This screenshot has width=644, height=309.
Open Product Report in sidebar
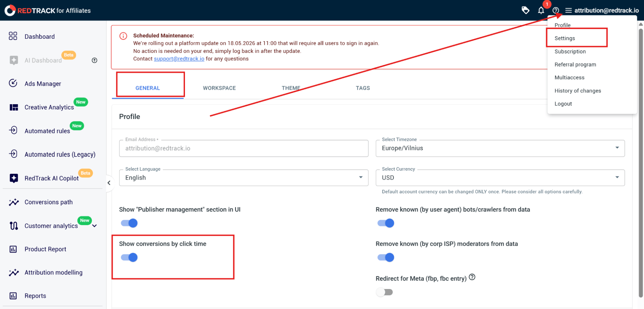(45, 249)
